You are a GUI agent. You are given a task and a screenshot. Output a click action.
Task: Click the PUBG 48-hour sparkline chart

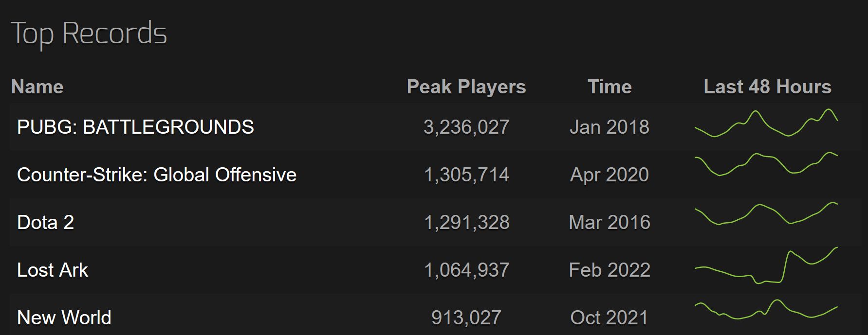pyautogui.click(x=766, y=123)
